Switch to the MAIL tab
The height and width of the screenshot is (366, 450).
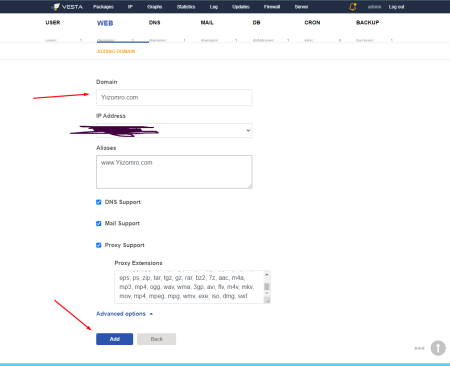pyautogui.click(x=207, y=23)
